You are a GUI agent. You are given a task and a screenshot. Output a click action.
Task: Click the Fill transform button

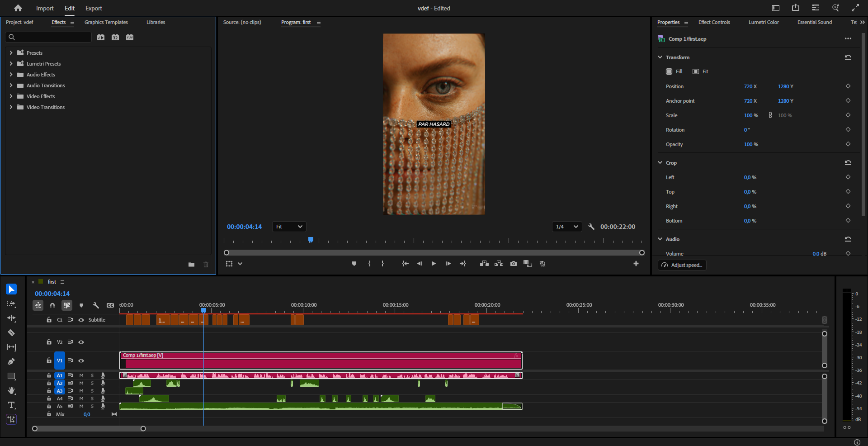pyautogui.click(x=674, y=71)
